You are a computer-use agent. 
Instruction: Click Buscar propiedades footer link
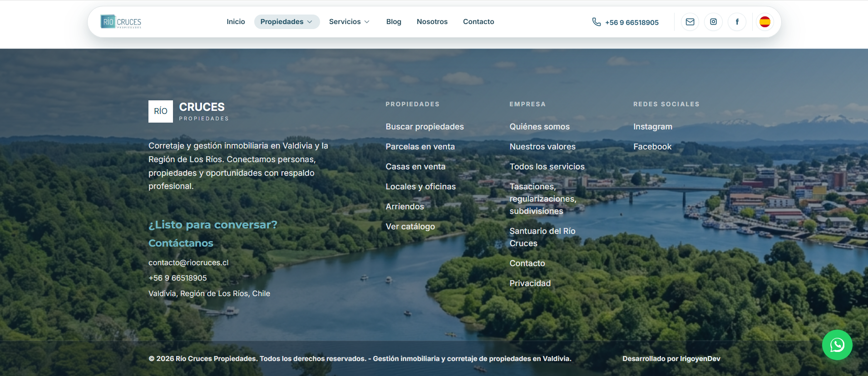tap(424, 127)
